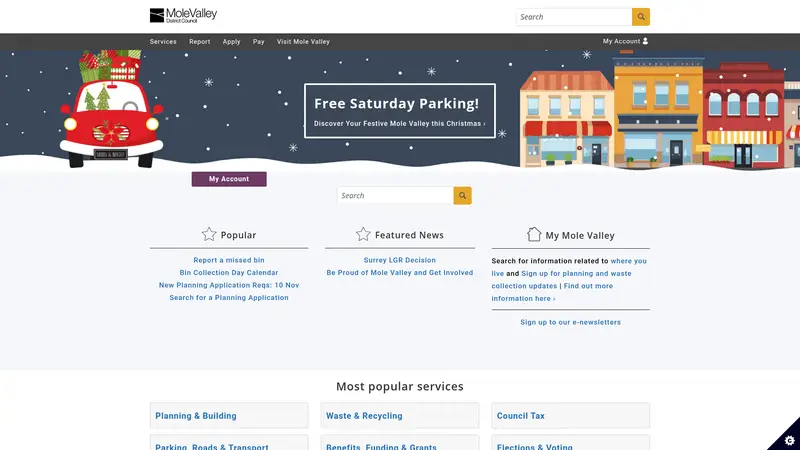Click the Featured News heading
The height and width of the screenshot is (450, 800).
coord(409,235)
